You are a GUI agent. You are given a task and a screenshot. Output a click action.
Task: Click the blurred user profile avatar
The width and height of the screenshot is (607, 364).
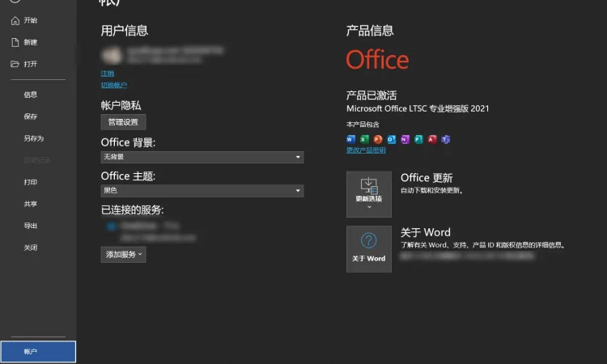(112, 55)
